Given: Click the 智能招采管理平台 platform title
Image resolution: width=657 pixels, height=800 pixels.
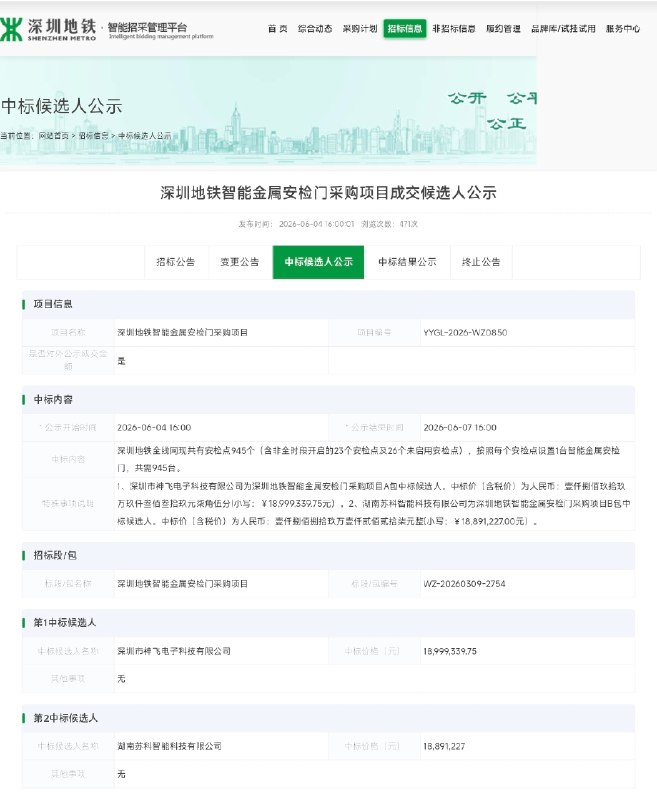Looking at the screenshot, I should [x=148, y=27].
